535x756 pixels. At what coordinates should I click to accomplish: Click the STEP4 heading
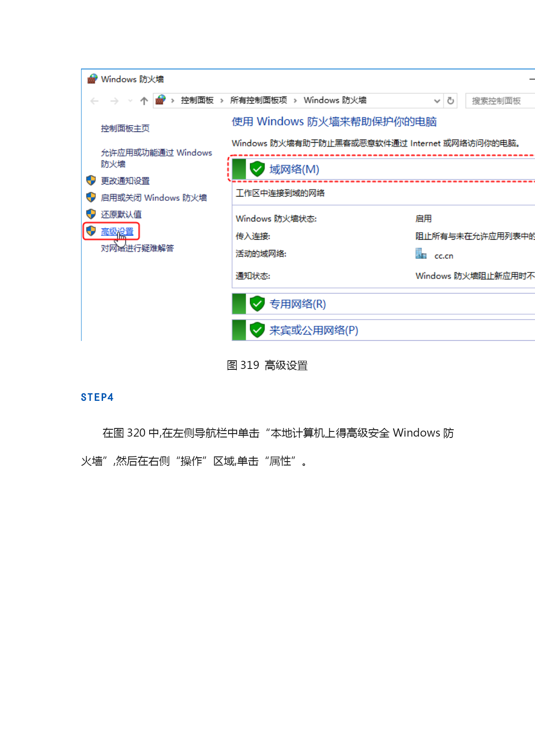(97, 397)
